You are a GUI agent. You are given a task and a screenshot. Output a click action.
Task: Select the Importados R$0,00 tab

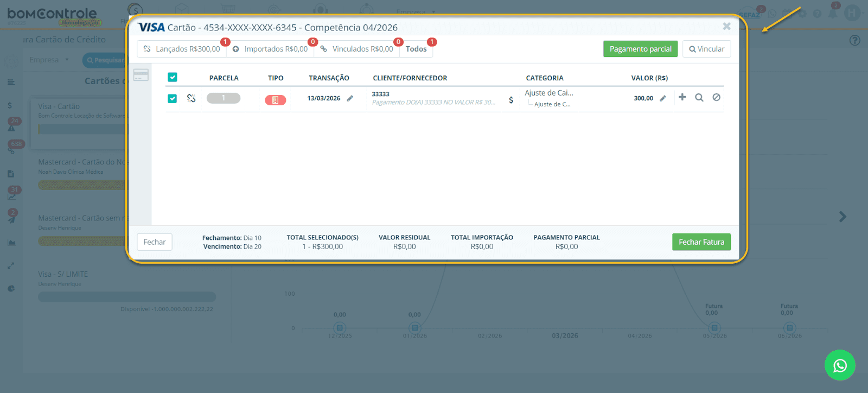[270, 49]
